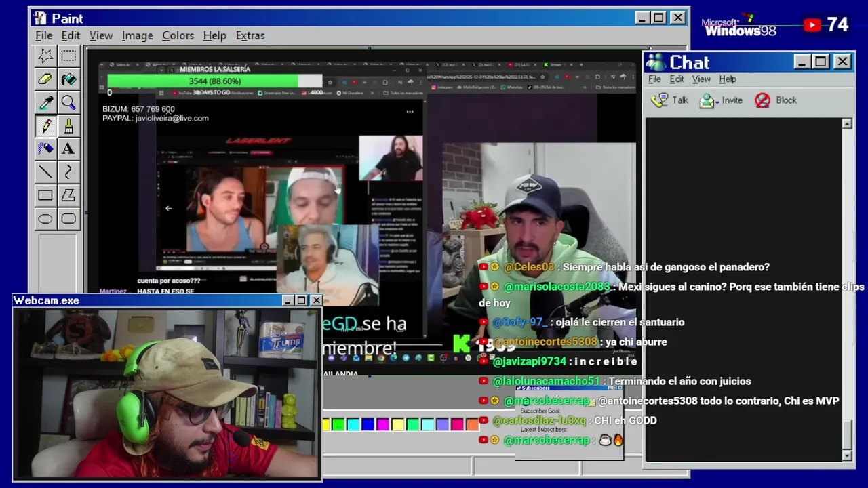Pick the hot pink color swatch
This screenshot has height=488, width=868.
pos(457,425)
